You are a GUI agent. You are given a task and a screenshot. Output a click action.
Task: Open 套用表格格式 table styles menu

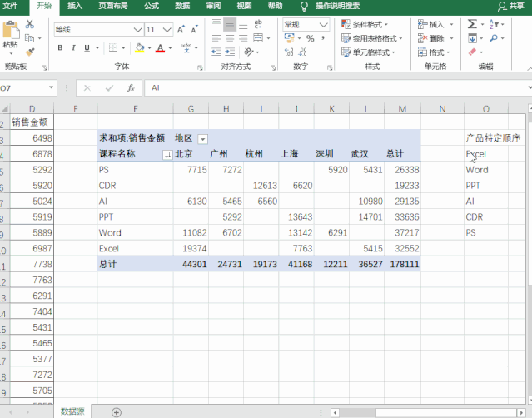pos(371,38)
